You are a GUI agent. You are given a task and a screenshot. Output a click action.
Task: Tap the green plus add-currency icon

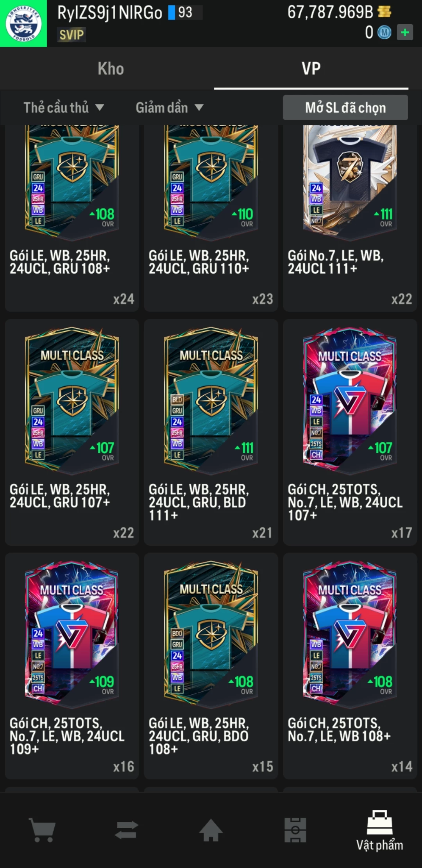405,32
